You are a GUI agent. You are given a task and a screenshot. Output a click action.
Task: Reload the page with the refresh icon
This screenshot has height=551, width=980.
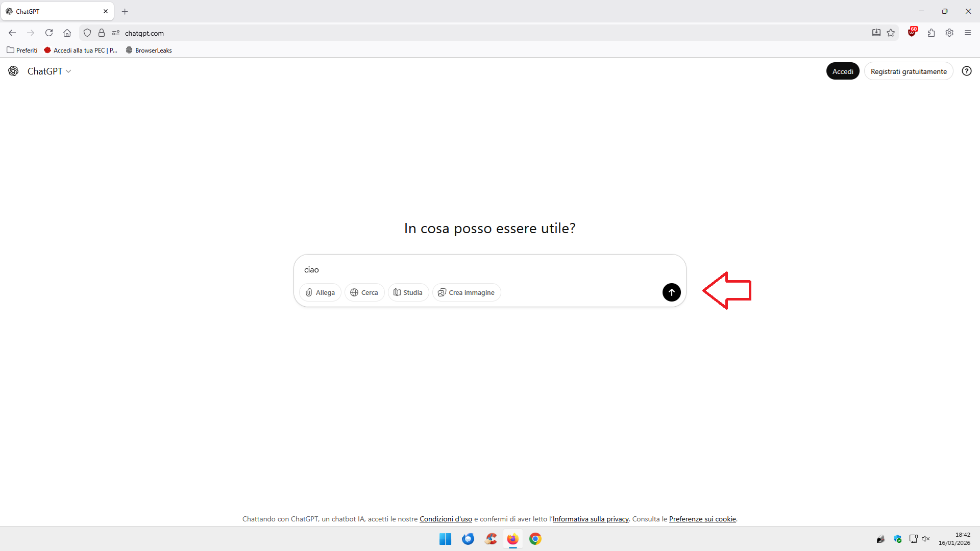tap(49, 33)
